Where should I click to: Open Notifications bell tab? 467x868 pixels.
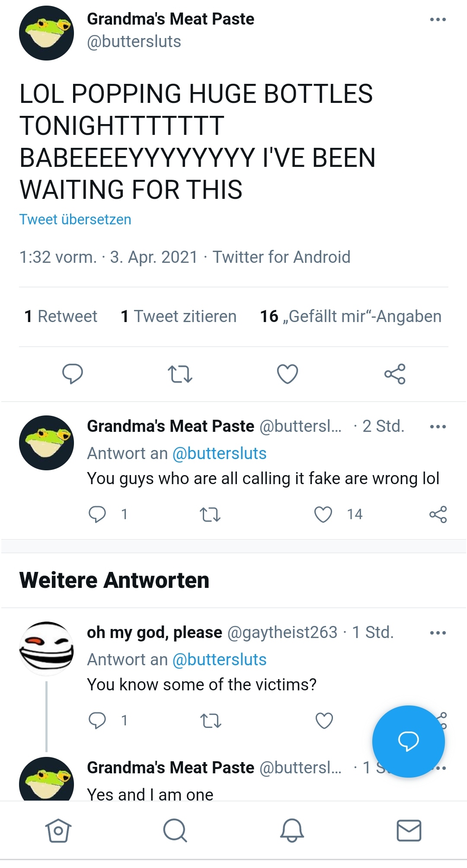292,830
